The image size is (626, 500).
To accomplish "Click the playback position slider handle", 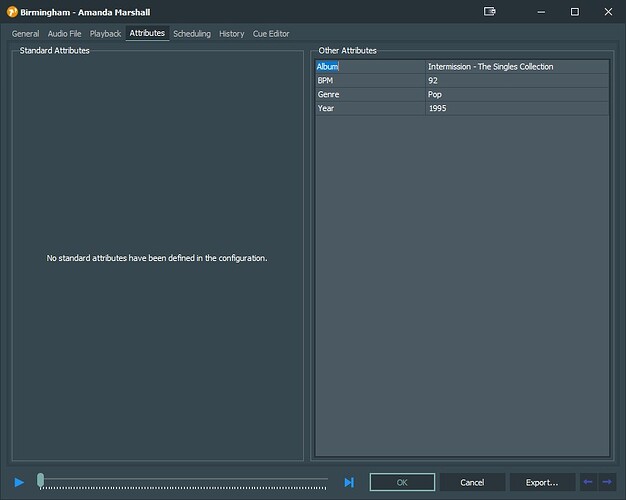I will (40, 480).
